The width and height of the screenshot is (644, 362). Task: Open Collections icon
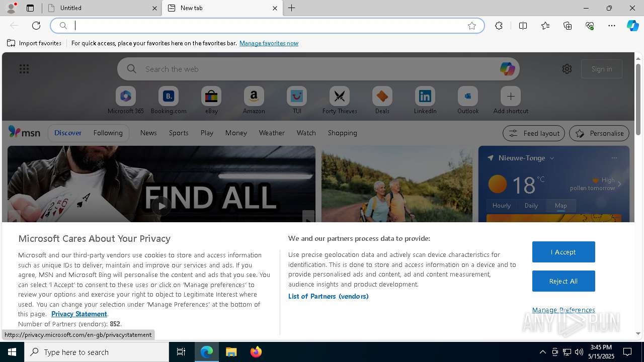click(x=568, y=26)
